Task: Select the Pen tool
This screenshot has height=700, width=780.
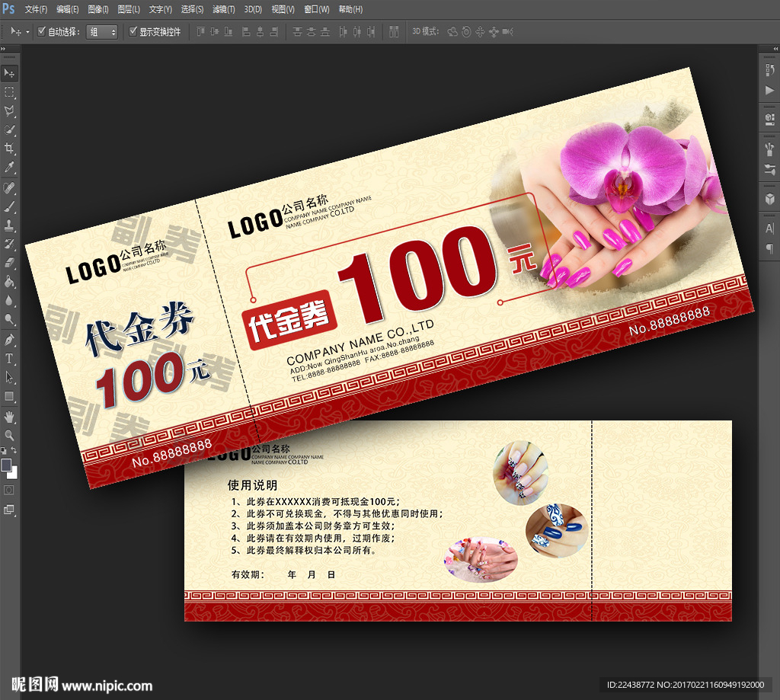Action: (9, 340)
